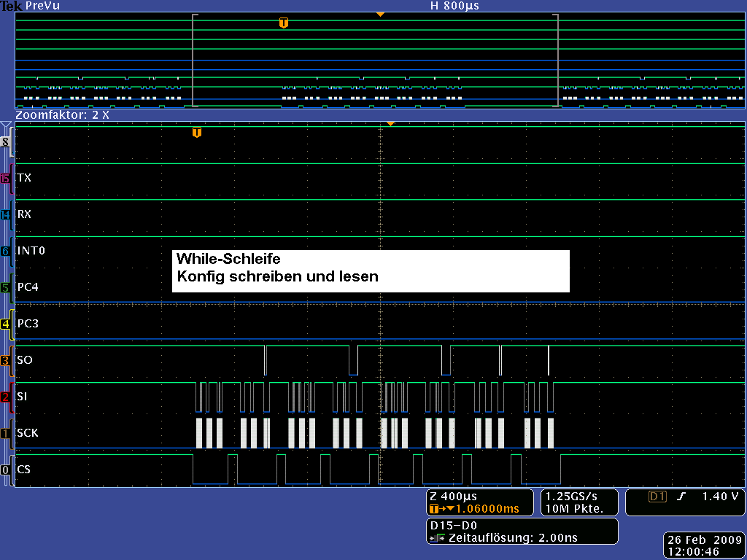Click the D1 trigger source badge
Image resolution: width=747 pixels, height=560 pixels.
657,497
